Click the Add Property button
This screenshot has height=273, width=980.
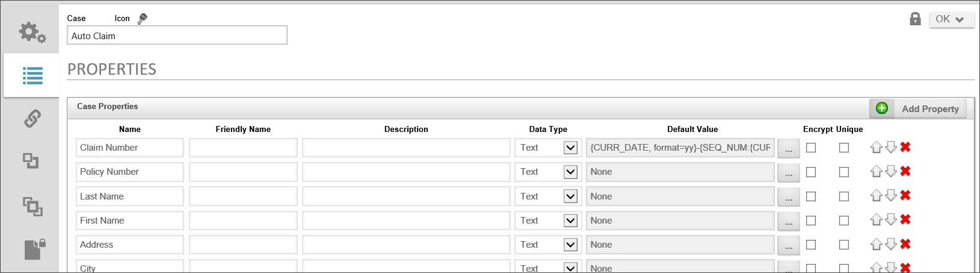pos(918,108)
